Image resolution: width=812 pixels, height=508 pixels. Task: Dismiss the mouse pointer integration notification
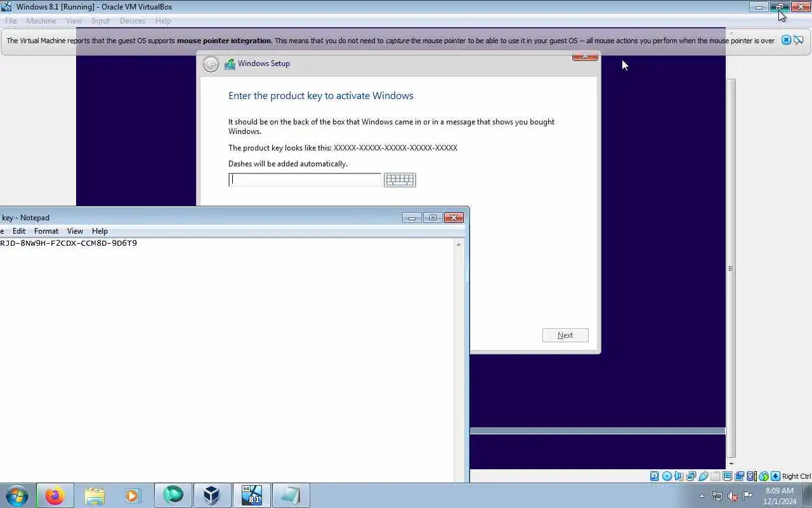click(x=786, y=40)
